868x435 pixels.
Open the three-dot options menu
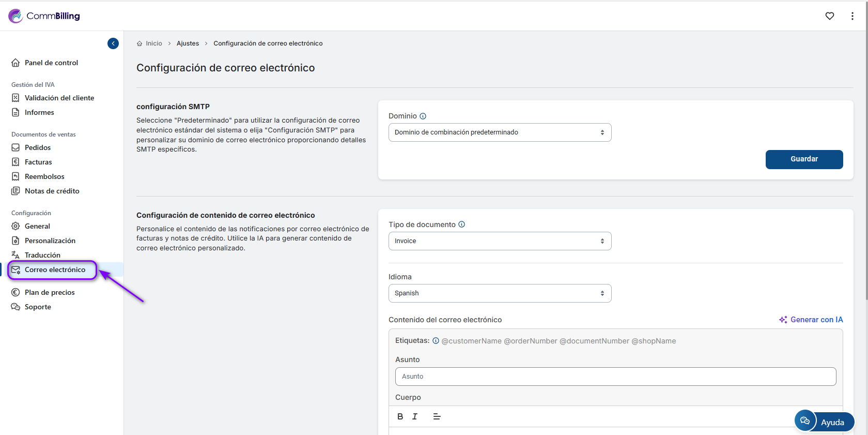853,16
